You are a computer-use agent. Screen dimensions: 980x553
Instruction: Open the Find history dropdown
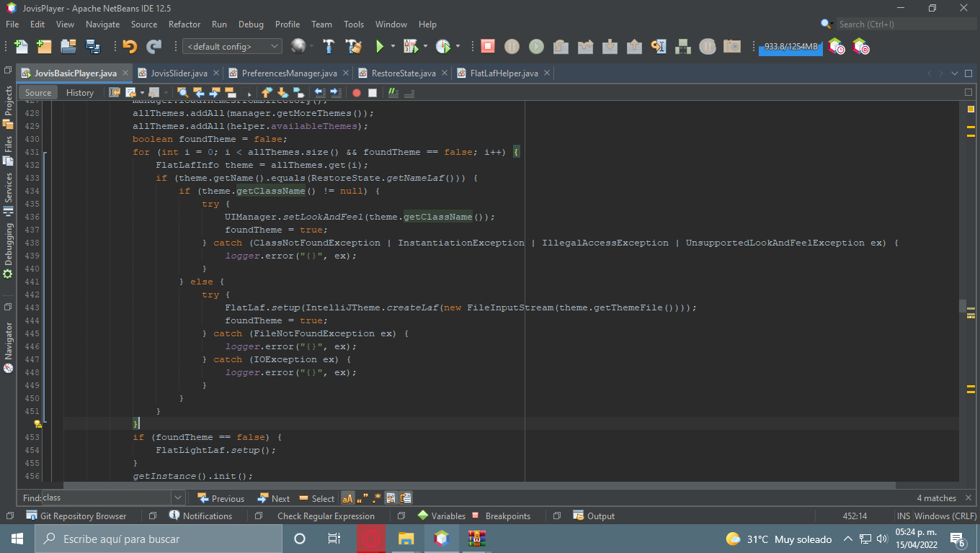[x=178, y=498]
